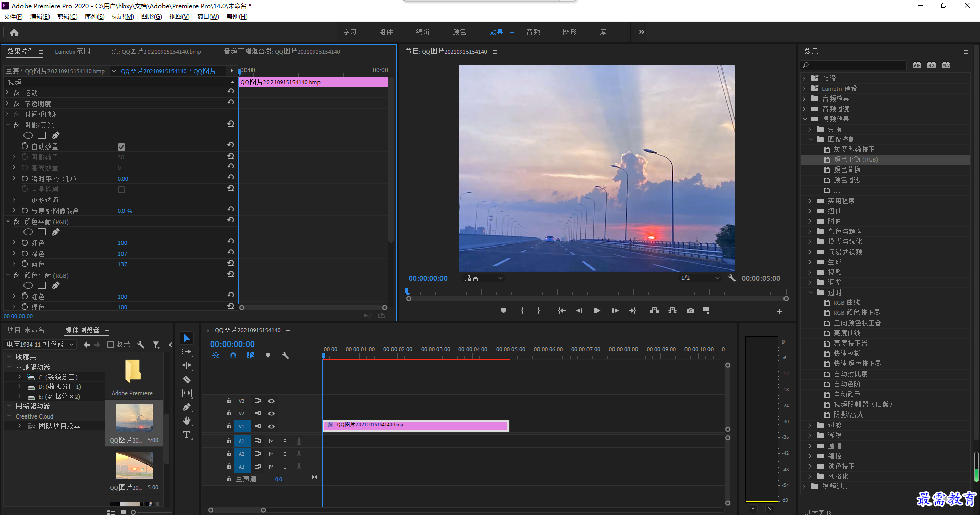
Task: Click the Accelerated Effects filter icon
Action: click(917, 65)
